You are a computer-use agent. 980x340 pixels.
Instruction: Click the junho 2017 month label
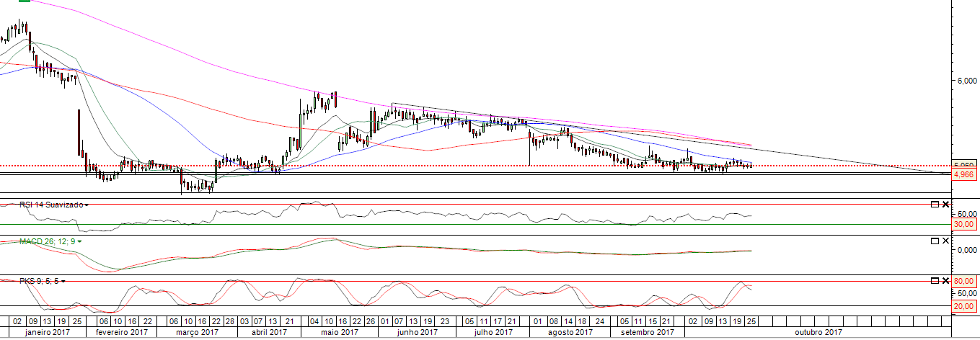417,332
